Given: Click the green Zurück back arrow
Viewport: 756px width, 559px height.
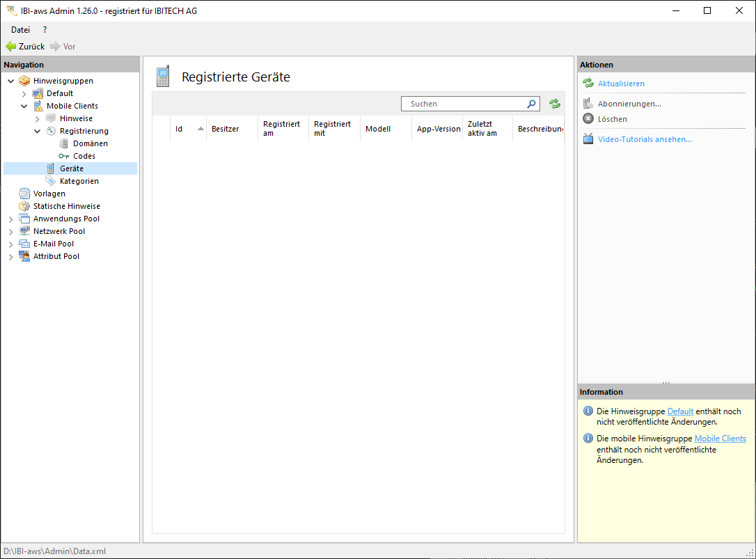Looking at the screenshot, I should tap(11, 47).
